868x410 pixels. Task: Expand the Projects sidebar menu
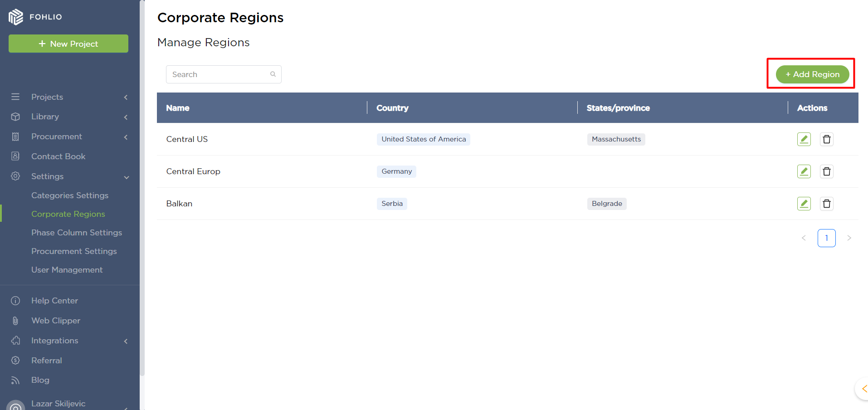pyautogui.click(x=47, y=97)
